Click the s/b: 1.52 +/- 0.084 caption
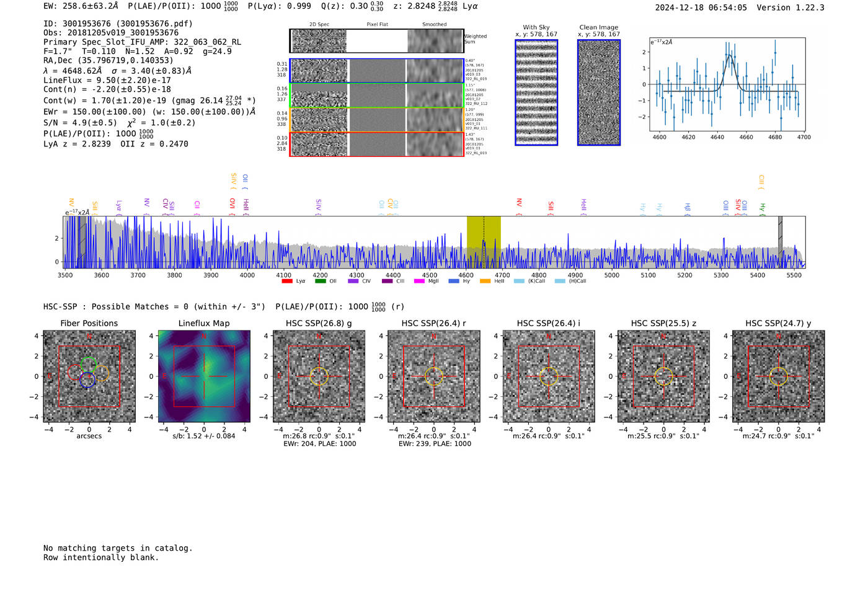868x591 pixels. click(204, 436)
